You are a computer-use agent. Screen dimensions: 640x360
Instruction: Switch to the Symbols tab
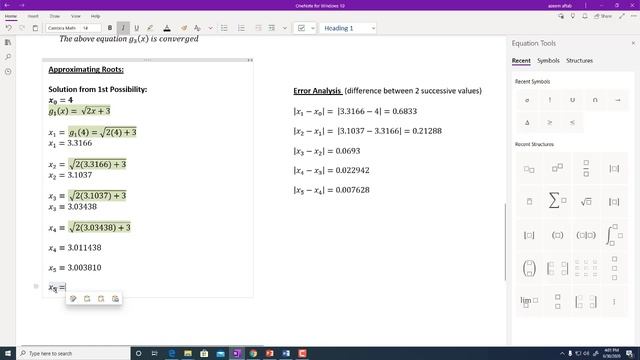pyautogui.click(x=548, y=60)
